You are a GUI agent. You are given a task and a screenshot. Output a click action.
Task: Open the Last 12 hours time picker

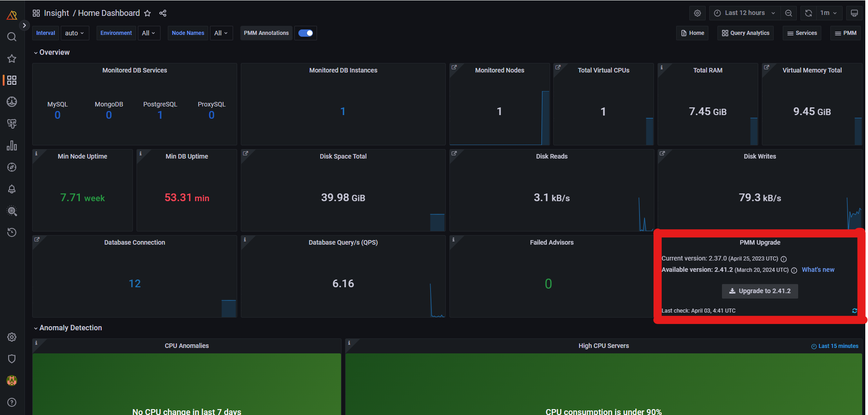pyautogui.click(x=745, y=13)
